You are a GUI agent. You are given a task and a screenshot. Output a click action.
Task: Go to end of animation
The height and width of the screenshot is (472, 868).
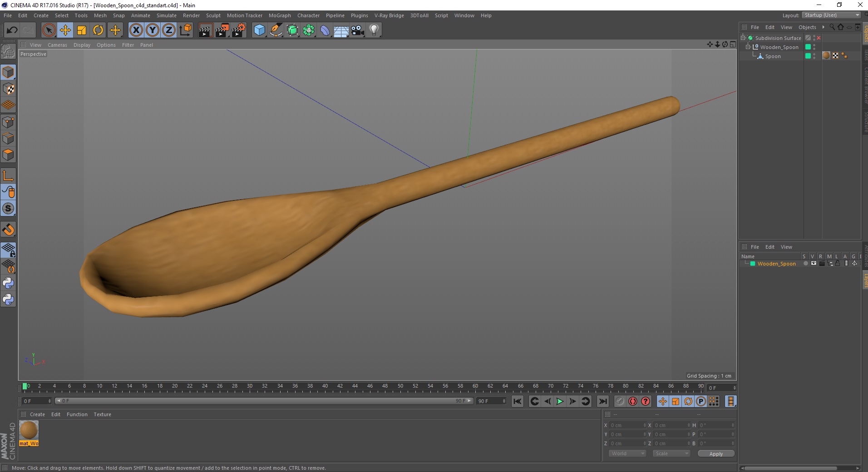click(602, 401)
